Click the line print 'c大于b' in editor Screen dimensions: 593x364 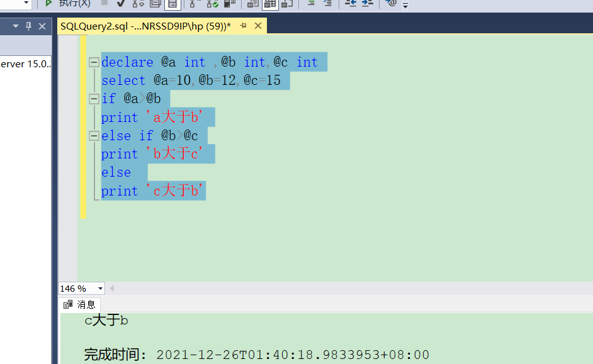(152, 190)
